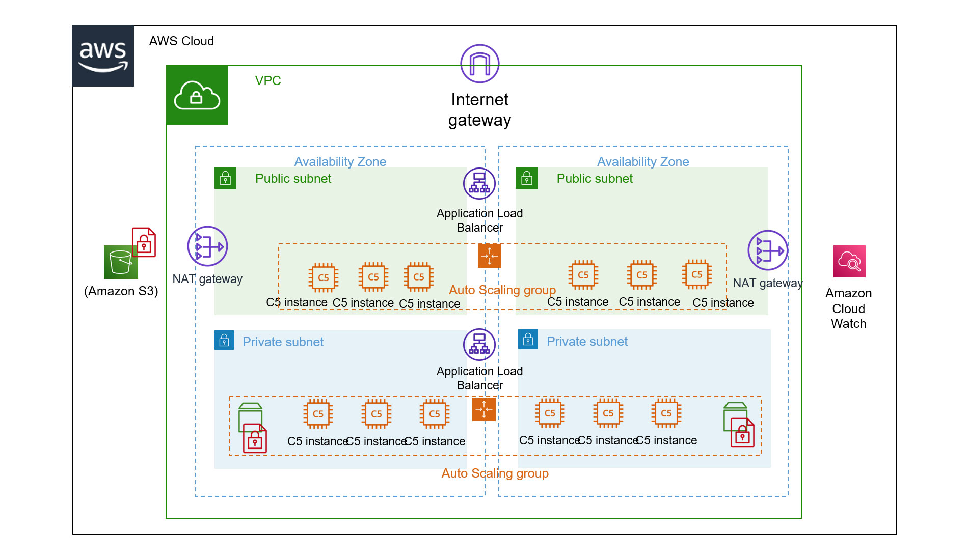Select third C5 instance in left private subnet
The image size is (968, 560).
(435, 414)
